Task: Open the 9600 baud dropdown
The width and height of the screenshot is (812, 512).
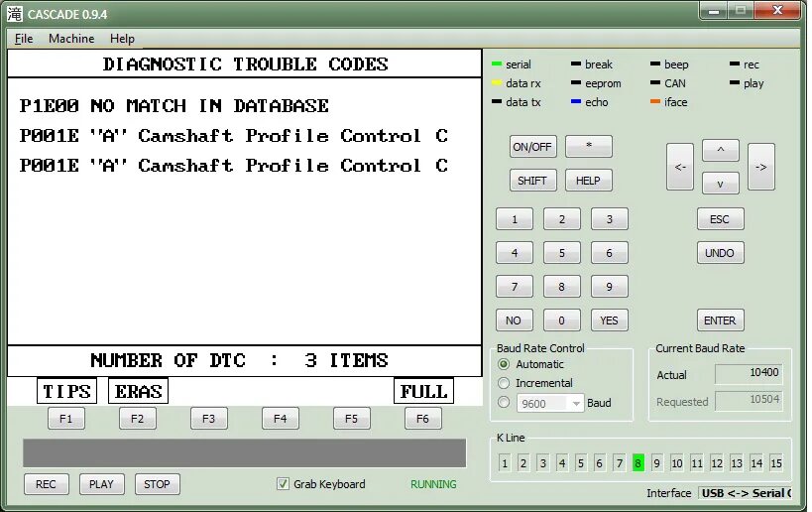Action: 550,403
